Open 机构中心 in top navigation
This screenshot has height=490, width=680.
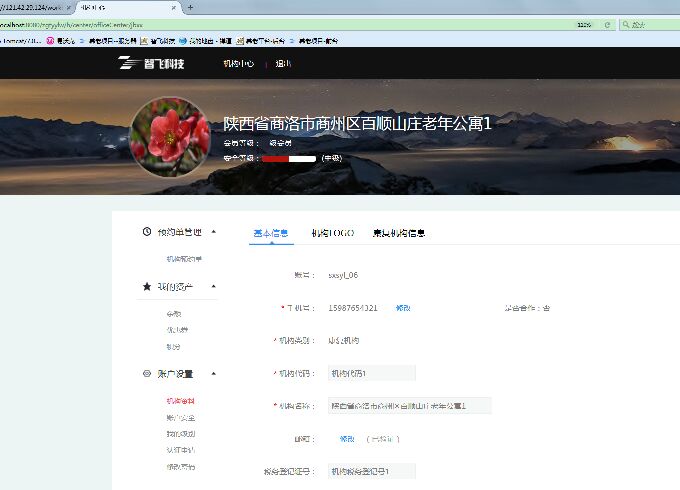pyautogui.click(x=238, y=63)
